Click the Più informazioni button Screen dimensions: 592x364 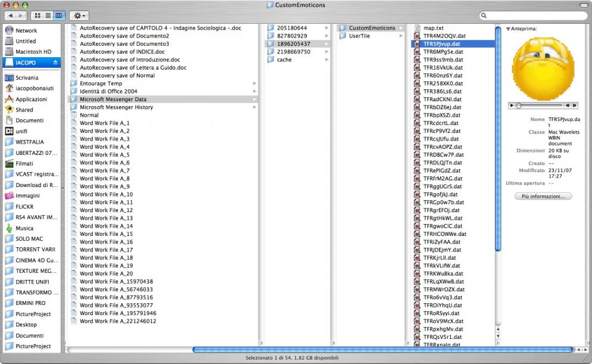click(x=543, y=197)
